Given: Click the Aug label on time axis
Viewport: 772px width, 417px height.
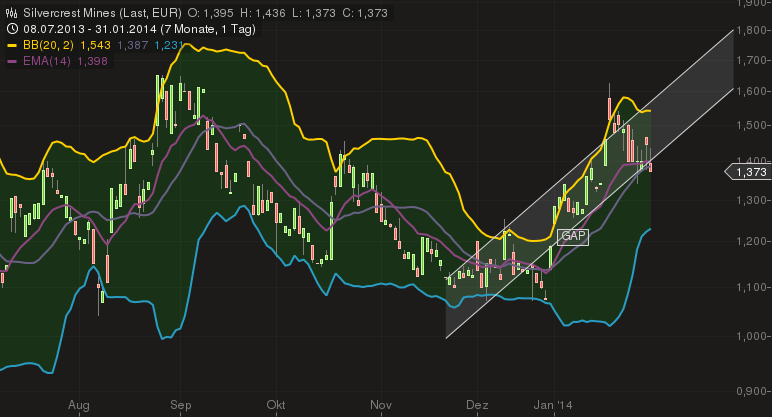Looking at the screenshot, I should (x=80, y=406).
